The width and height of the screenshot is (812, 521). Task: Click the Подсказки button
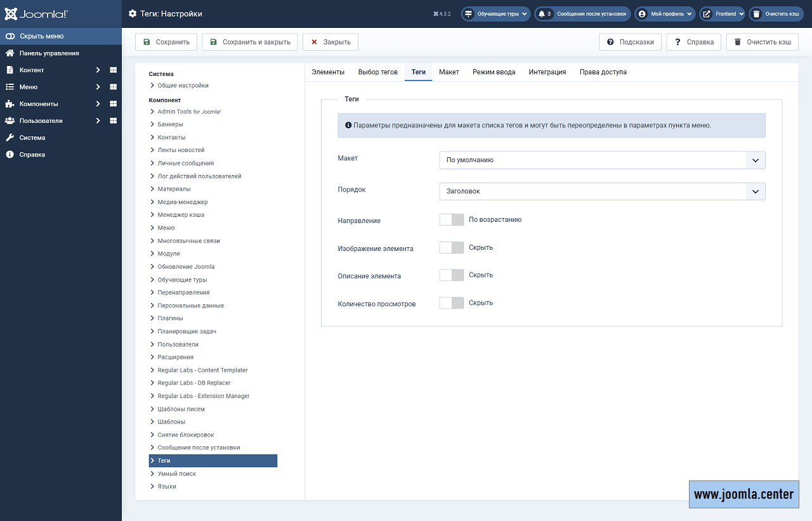point(630,42)
